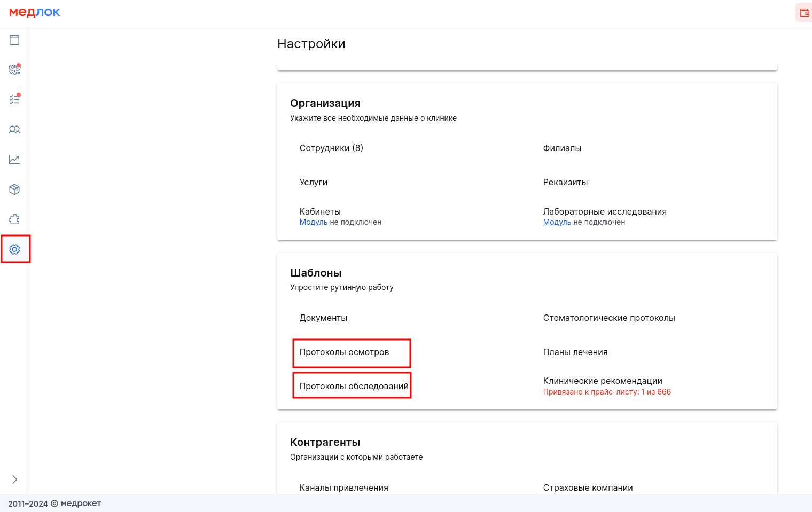Image resolution: width=812 pixels, height=512 pixels.
Task: Click the Модуль link under Кабинеты
Action: pos(313,223)
